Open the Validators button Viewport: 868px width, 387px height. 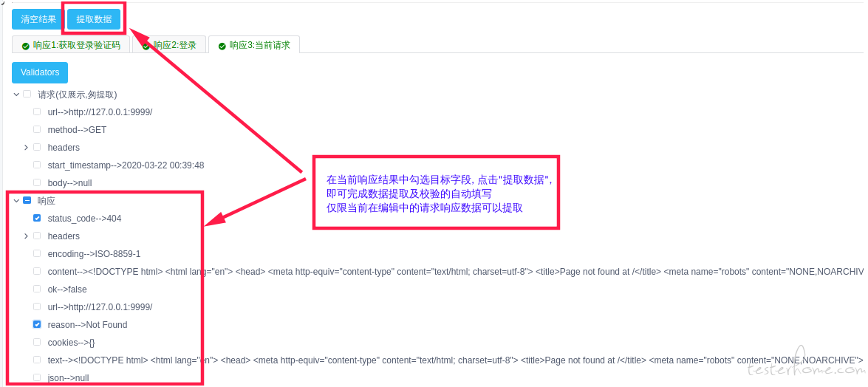[x=40, y=72]
